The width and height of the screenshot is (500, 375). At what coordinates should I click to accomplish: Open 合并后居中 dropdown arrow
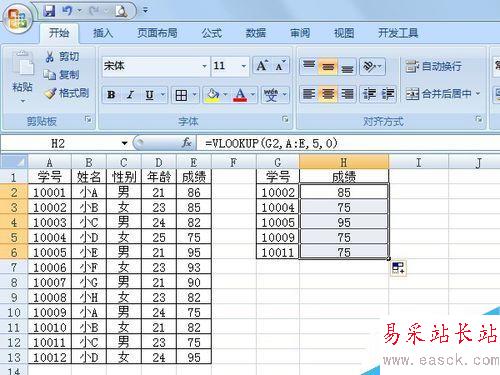[x=478, y=94]
